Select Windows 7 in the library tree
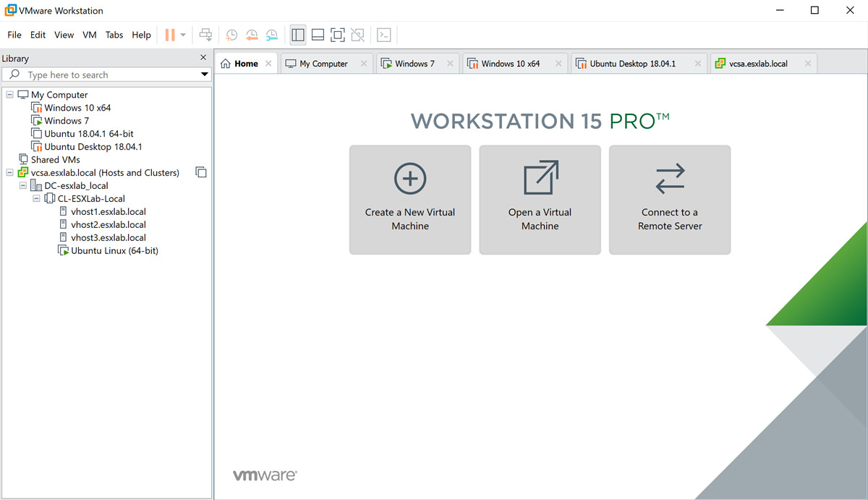The height and width of the screenshot is (500, 868). 67,121
